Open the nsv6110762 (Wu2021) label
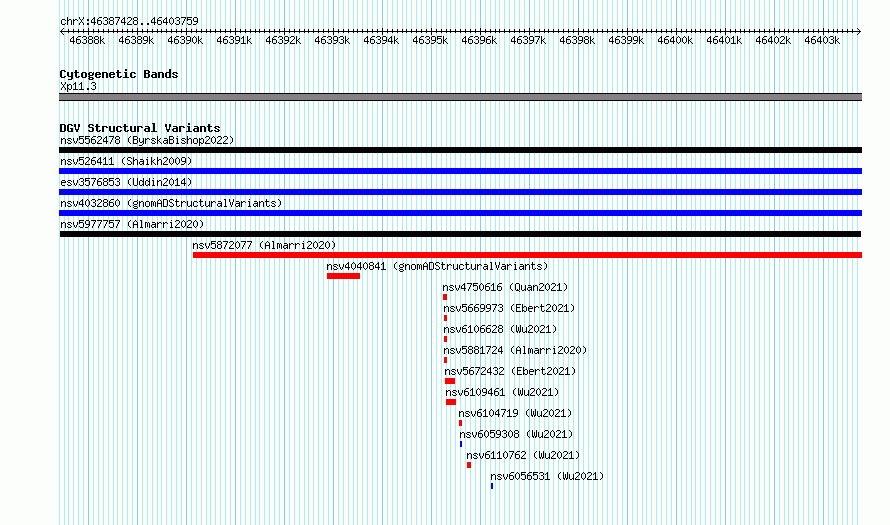 point(523,455)
